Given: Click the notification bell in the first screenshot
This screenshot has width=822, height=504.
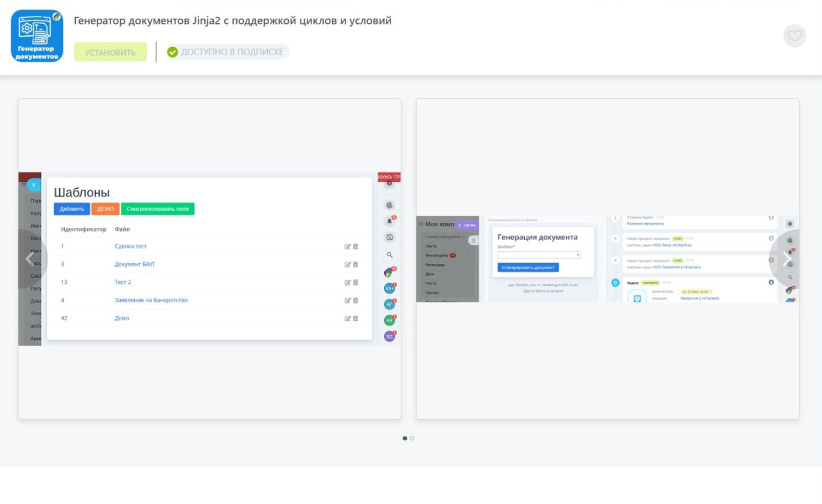Looking at the screenshot, I should [x=389, y=222].
